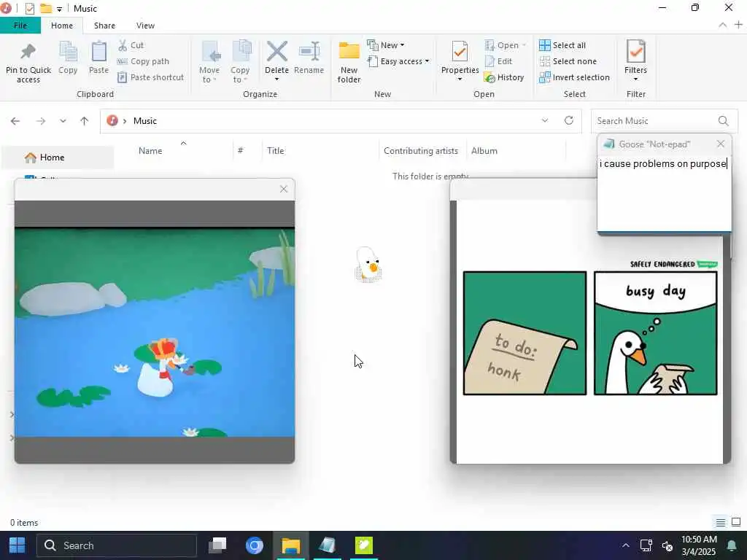The width and height of the screenshot is (747, 560).
Task: Click the Rename icon
Action: pos(309,58)
